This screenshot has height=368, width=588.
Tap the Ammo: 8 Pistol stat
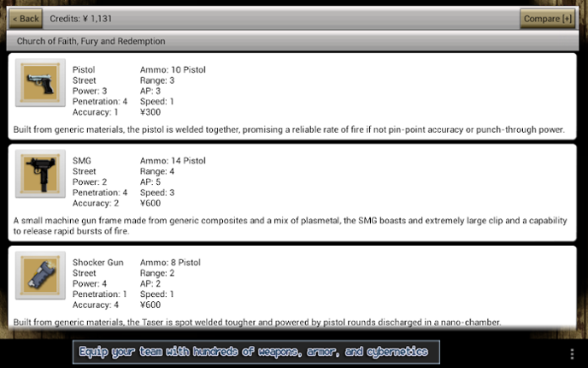[170, 262]
